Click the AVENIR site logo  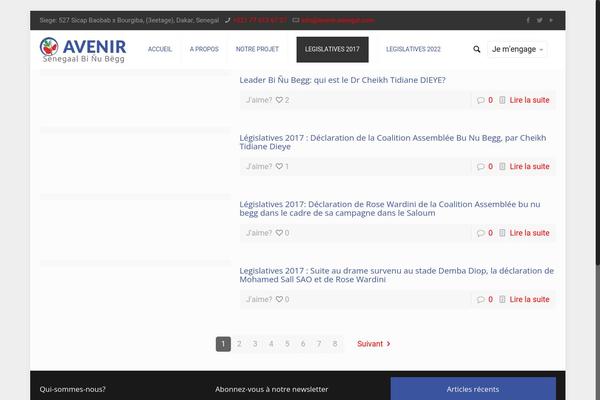(x=83, y=50)
